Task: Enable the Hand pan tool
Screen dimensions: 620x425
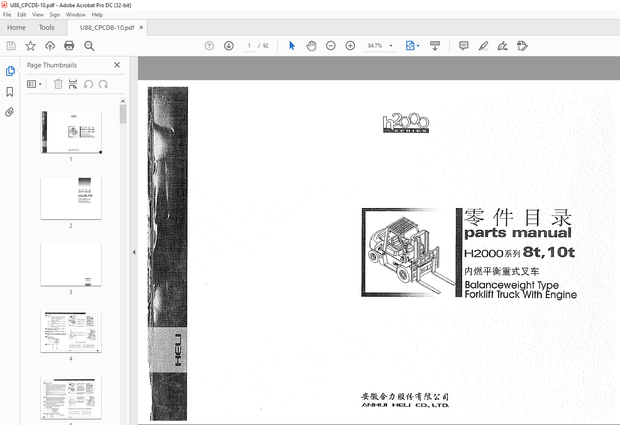Action: point(311,46)
